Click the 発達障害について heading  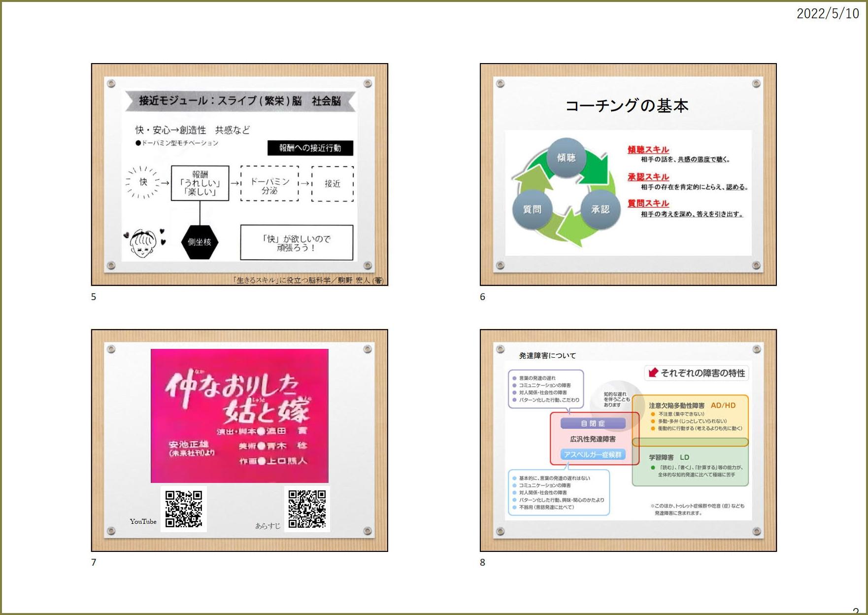[x=547, y=355]
